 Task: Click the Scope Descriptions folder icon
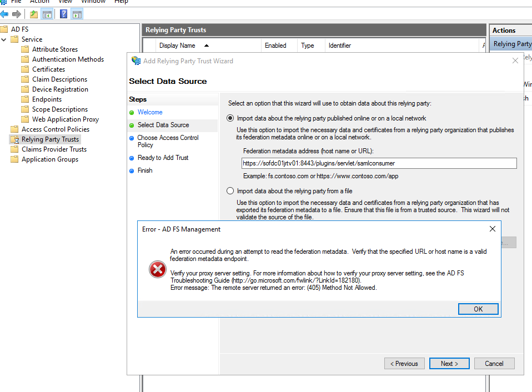[x=25, y=109]
